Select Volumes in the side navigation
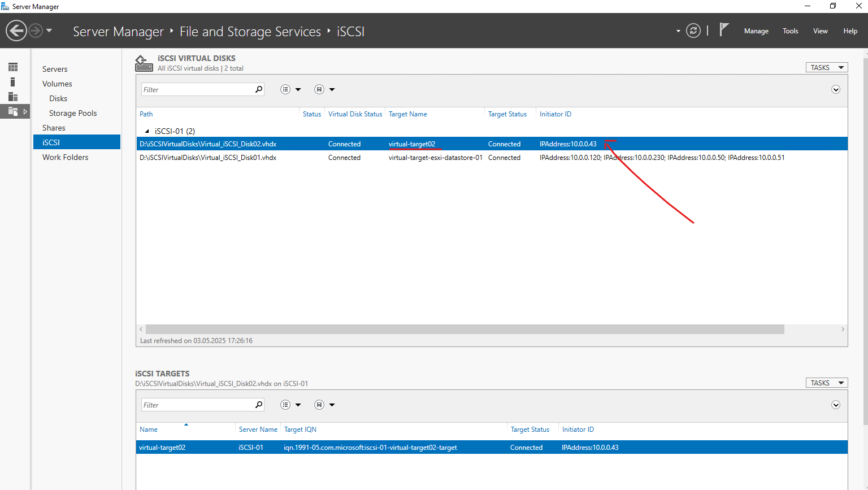The height and width of the screenshot is (490, 868). click(57, 84)
